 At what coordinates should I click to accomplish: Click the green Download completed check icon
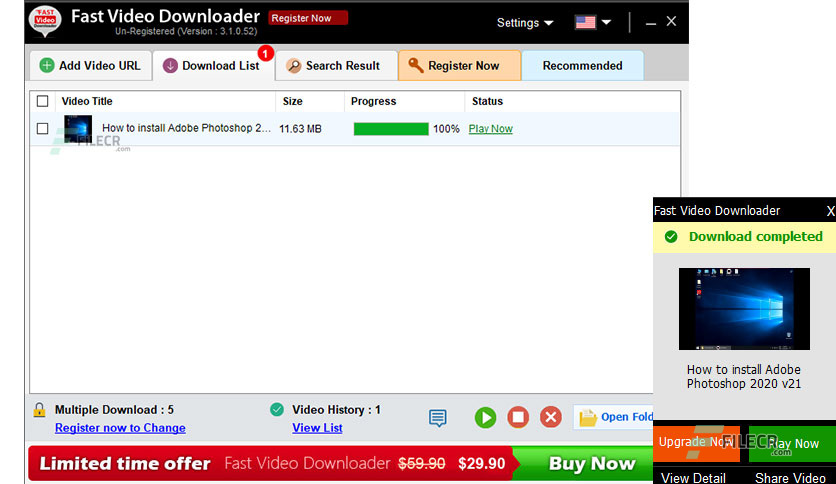pyautogui.click(x=671, y=237)
